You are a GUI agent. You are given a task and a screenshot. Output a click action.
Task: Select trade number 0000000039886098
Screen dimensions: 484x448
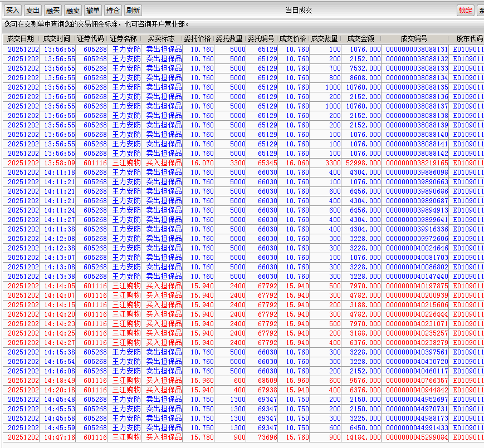pos(417,173)
